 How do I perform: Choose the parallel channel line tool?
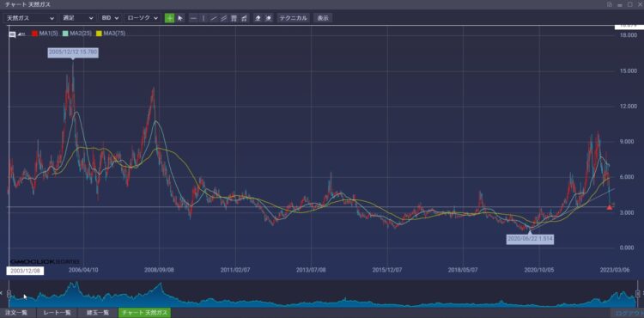[x=224, y=18]
